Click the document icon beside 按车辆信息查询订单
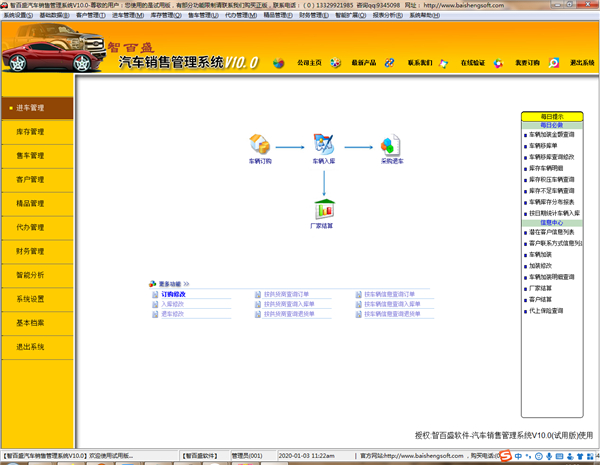Viewport: 600px width, 465px height. 359,294
